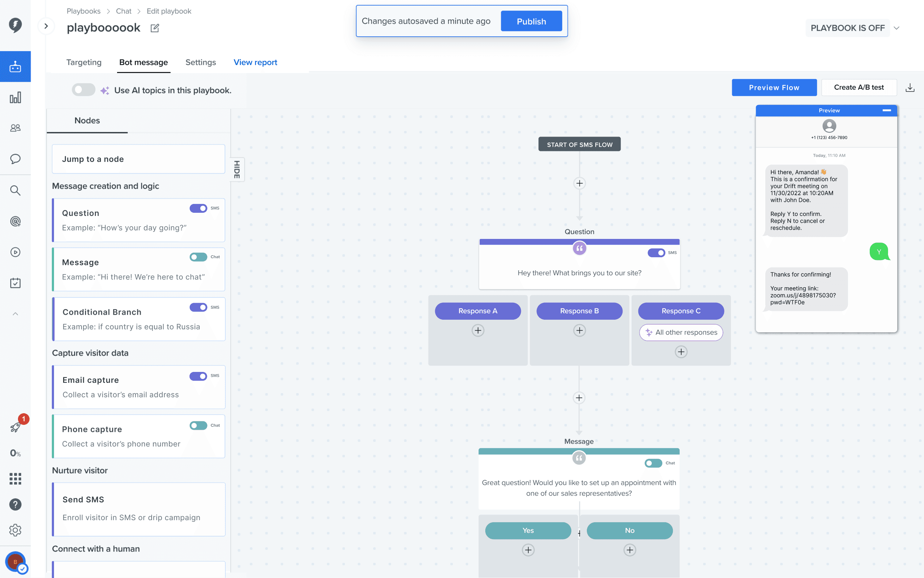Open the Jump to a node selector
Viewport: 924px width, 578px height.
coord(138,159)
